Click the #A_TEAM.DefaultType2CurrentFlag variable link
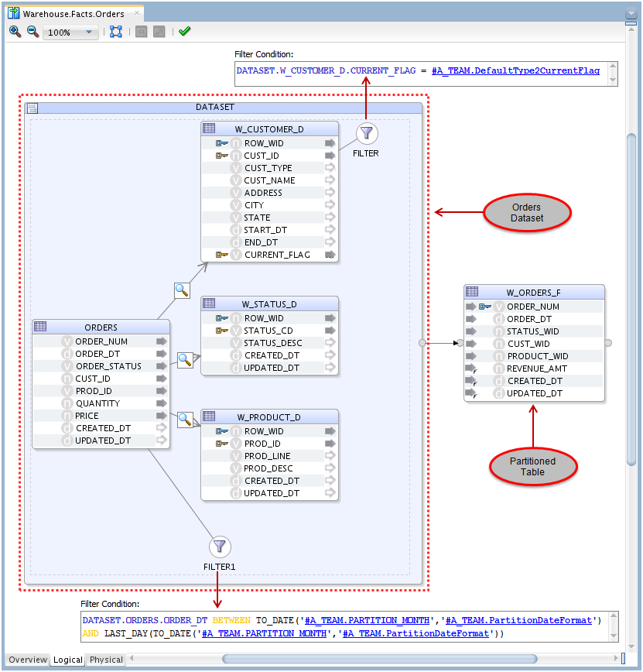Image resolution: width=643 pixels, height=672 pixels. [x=515, y=70]
